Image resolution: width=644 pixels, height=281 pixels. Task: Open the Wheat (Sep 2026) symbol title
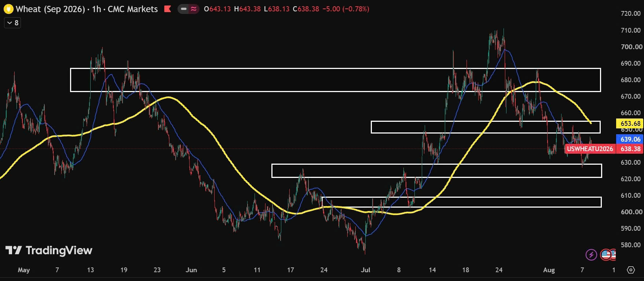pos(51,9)
